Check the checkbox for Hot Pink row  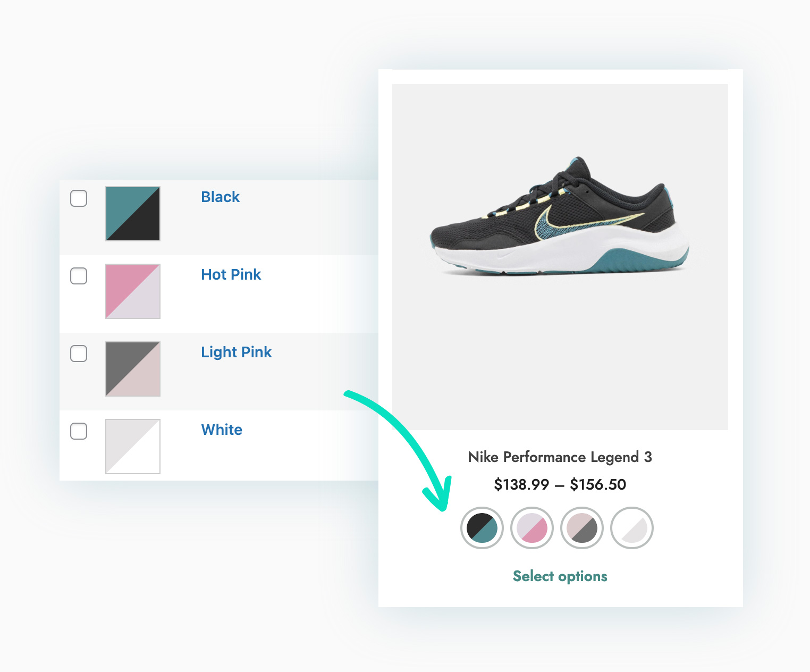(79, 276)
